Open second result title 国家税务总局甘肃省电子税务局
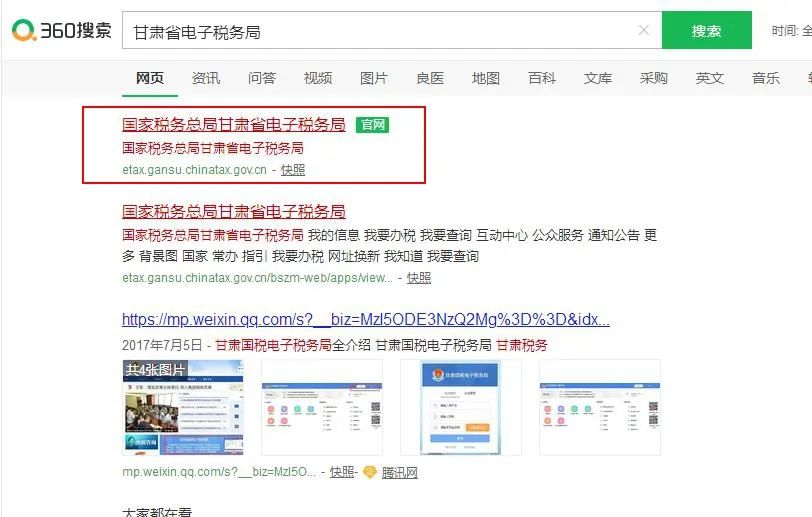The height and width of the screenshot is (517, 812). coord(234,211)
